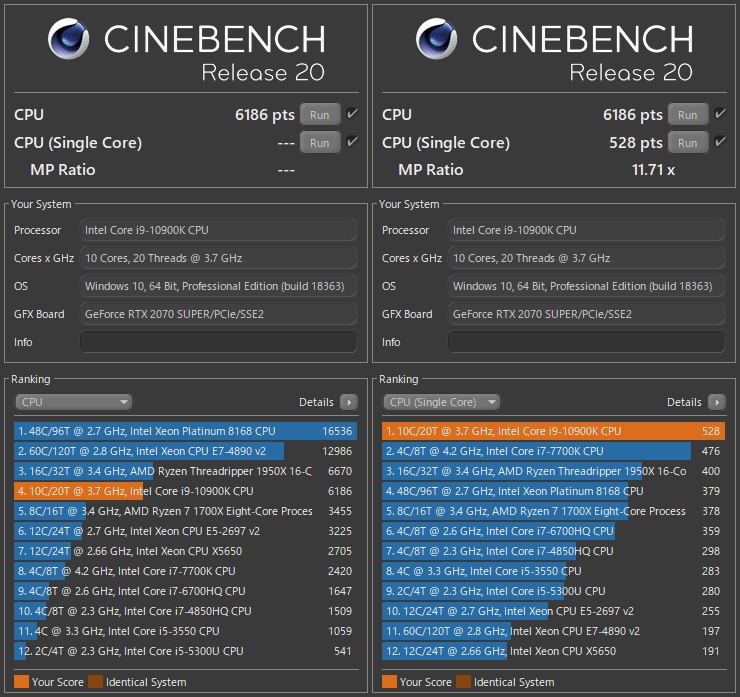Select i5-5300U row scoring 541
This screenshot has width=740, height=697.
coord(185,651)
